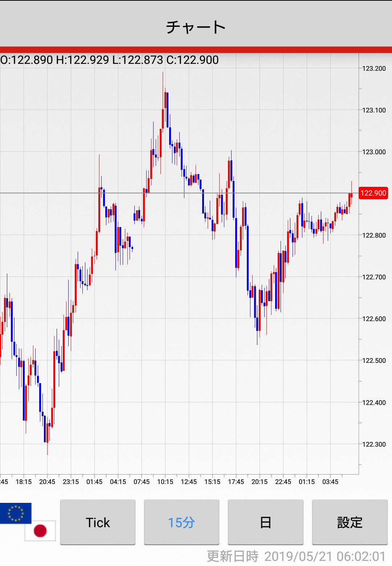This screenshot has height=566, width=392.
Task: Click the 10:15 time axis label
Action: [165, 482]
